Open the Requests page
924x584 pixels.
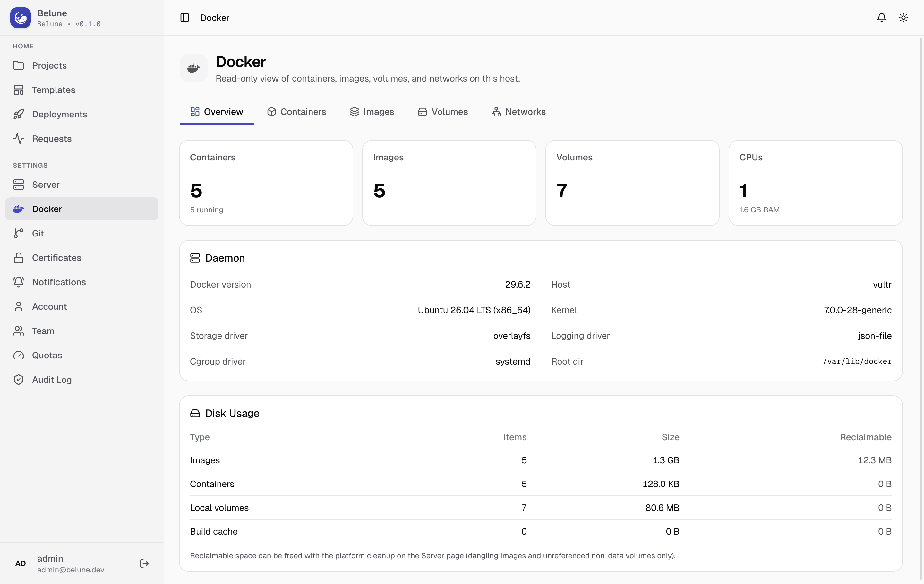coord(82,139)
